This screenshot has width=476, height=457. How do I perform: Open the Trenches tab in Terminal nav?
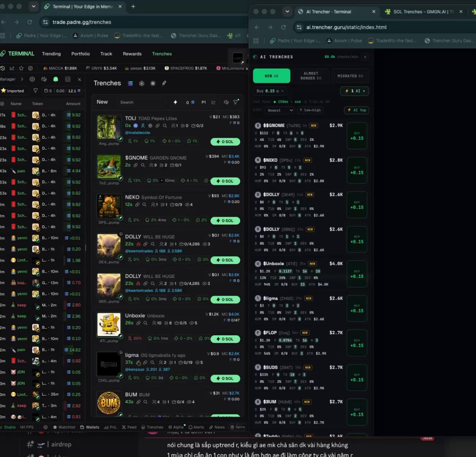pos(162,54)
